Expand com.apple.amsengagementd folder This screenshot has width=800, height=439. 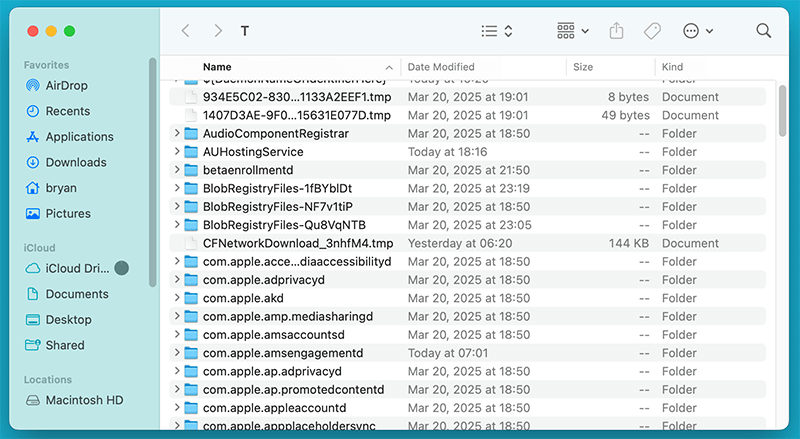coord(177,353)
